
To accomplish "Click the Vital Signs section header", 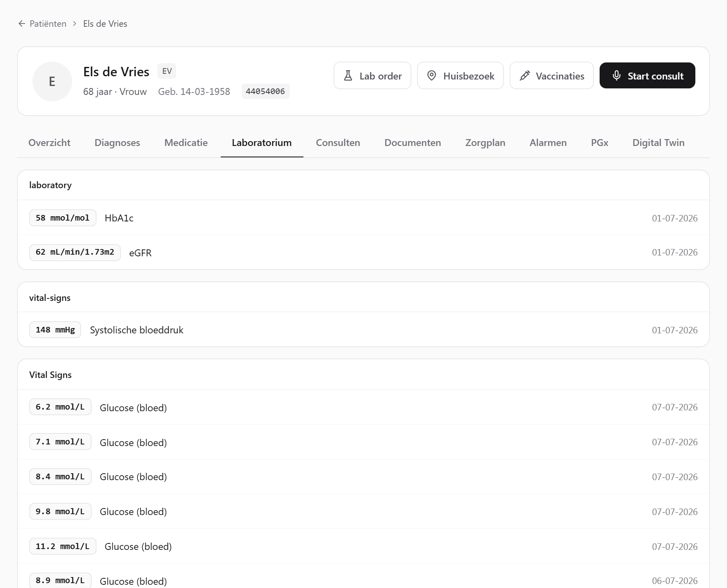I will coord(50,375).
